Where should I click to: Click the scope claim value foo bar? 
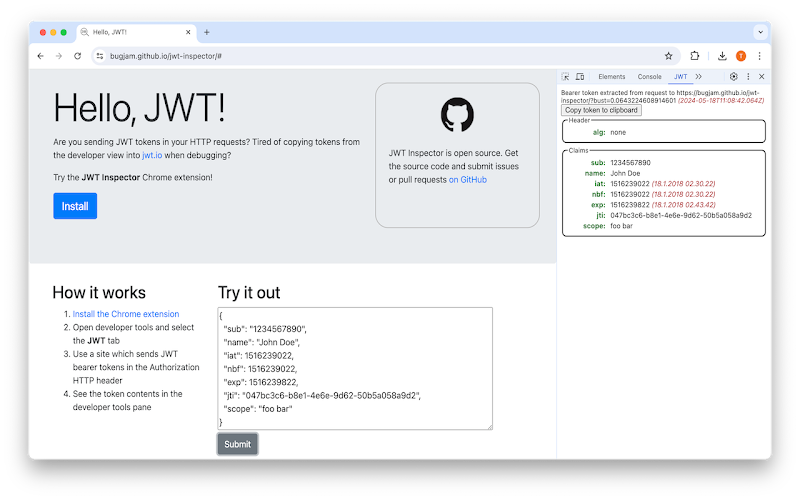click(621, 226)
